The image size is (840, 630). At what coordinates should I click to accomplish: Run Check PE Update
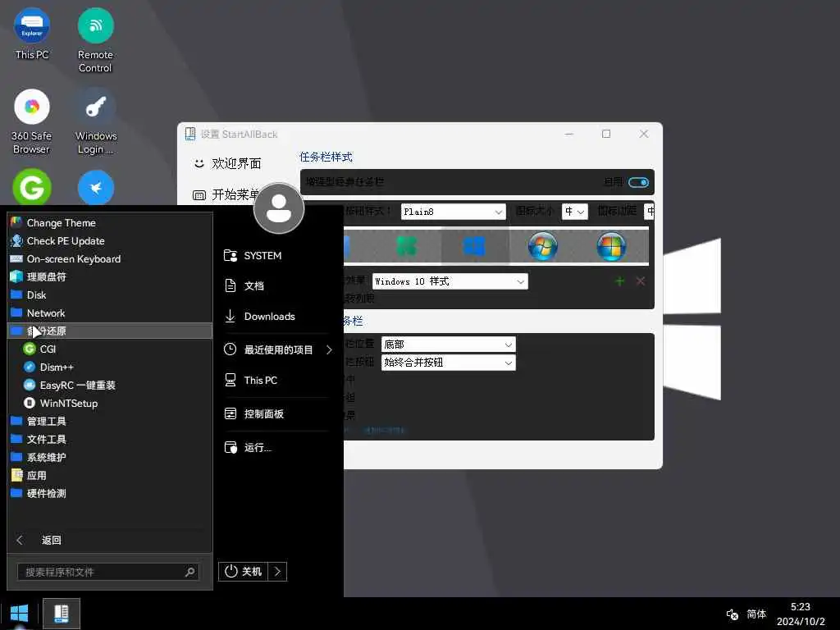tap(110, 240)
